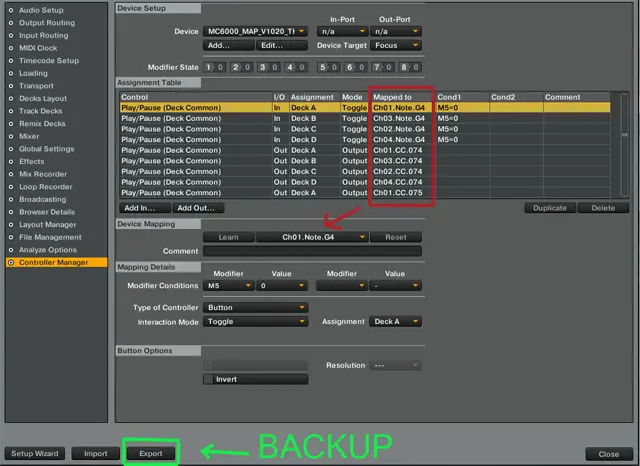Change the Assignment Deck A dropdown
This screenshot has width=640, height=466.
(395, 322)
